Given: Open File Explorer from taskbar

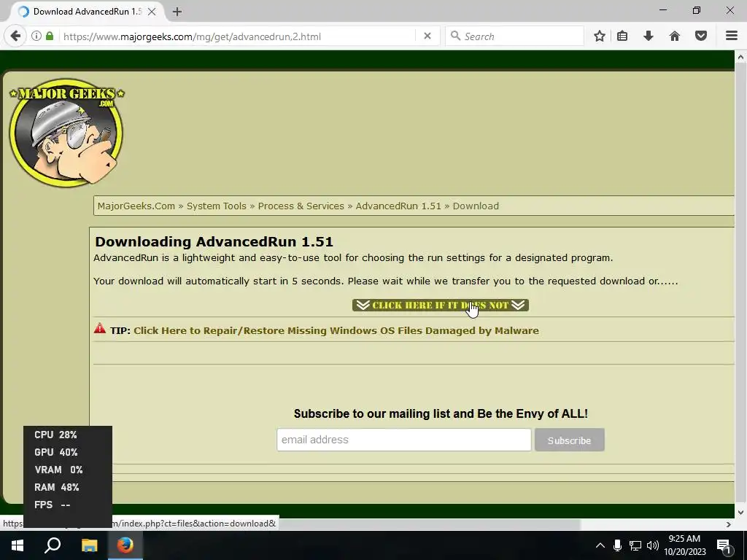Looking at the screenshot, I should click(89, 545).
